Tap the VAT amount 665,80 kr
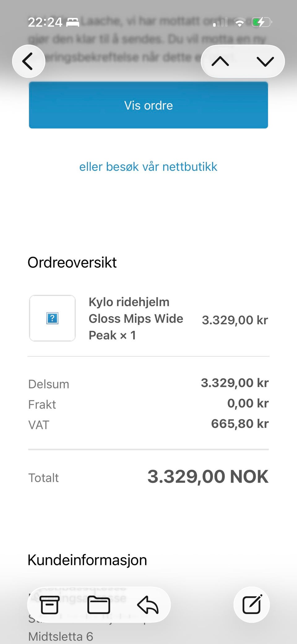Screen dimensions: 297x644 tap(240, 424)
